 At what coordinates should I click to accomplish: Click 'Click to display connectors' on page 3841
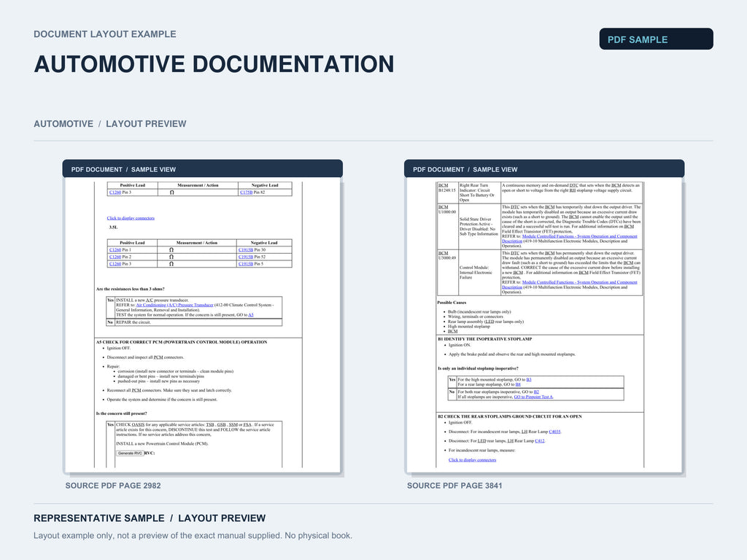tap(472, 460)
